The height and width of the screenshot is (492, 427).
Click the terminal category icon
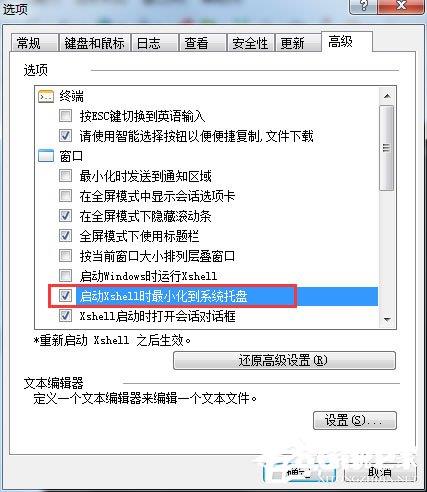[46, 96]
